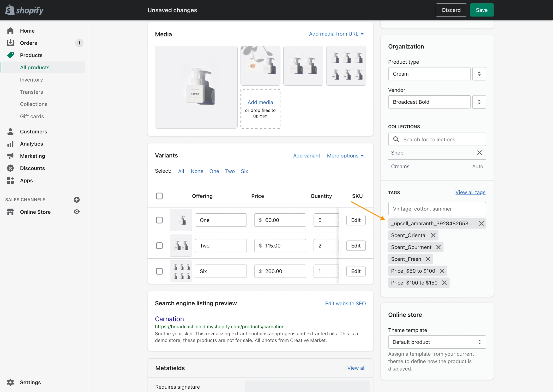
Task: Click the Home icon in sidebar
Action: 10,31
